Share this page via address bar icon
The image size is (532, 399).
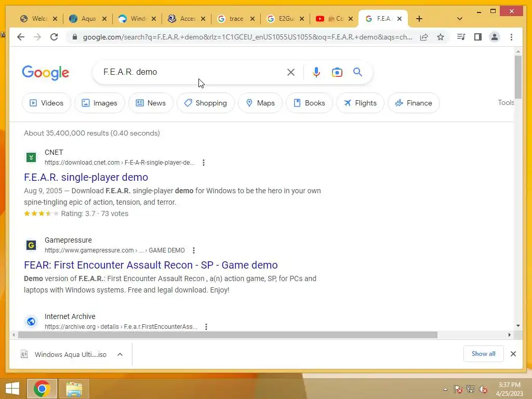[424, 37]
